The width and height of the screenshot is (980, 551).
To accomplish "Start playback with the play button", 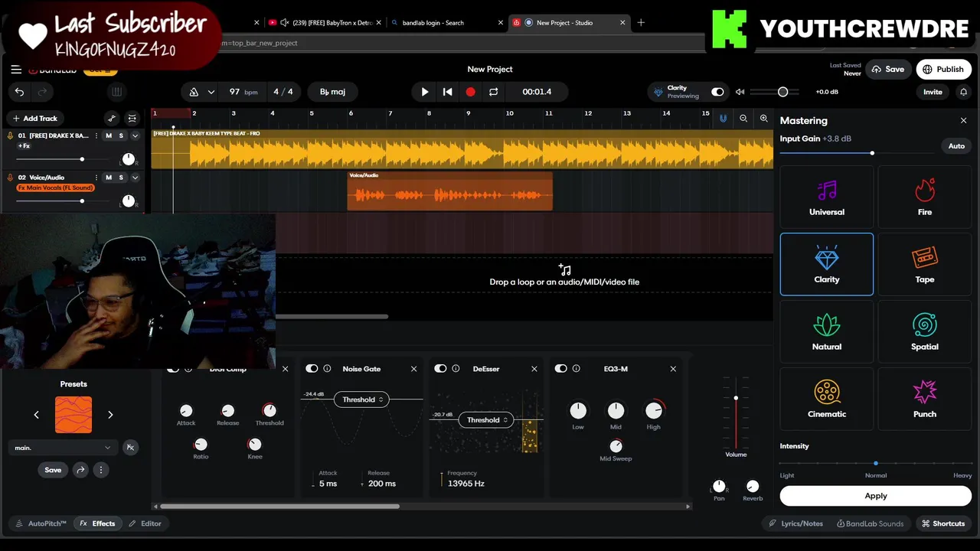I will click(425, 92).
